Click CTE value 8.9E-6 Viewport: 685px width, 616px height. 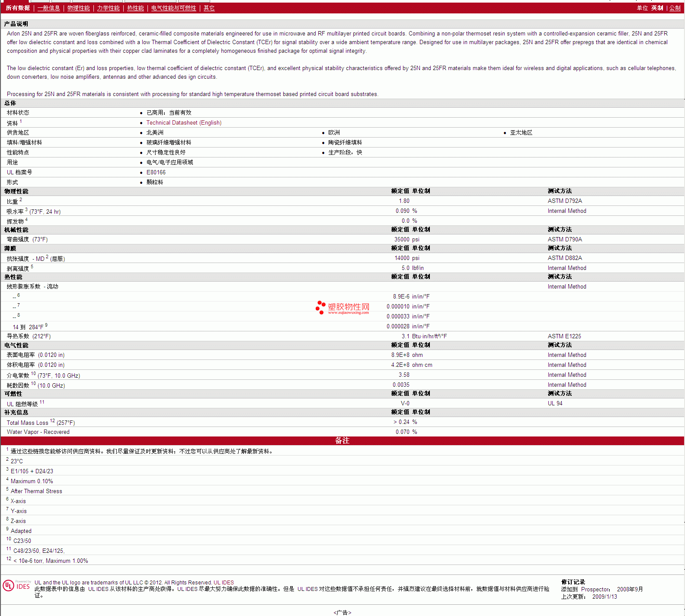pos(401,296)
